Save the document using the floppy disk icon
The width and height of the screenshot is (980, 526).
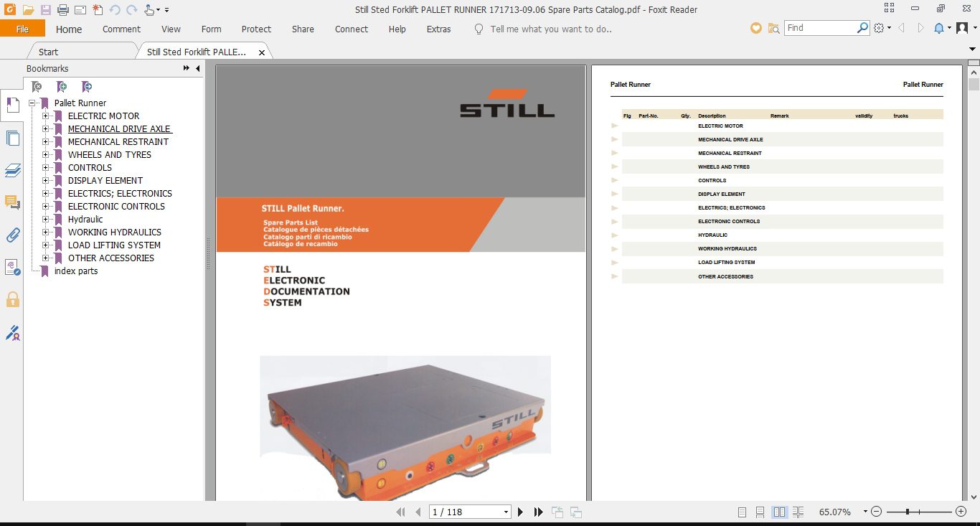click(46, 10)
